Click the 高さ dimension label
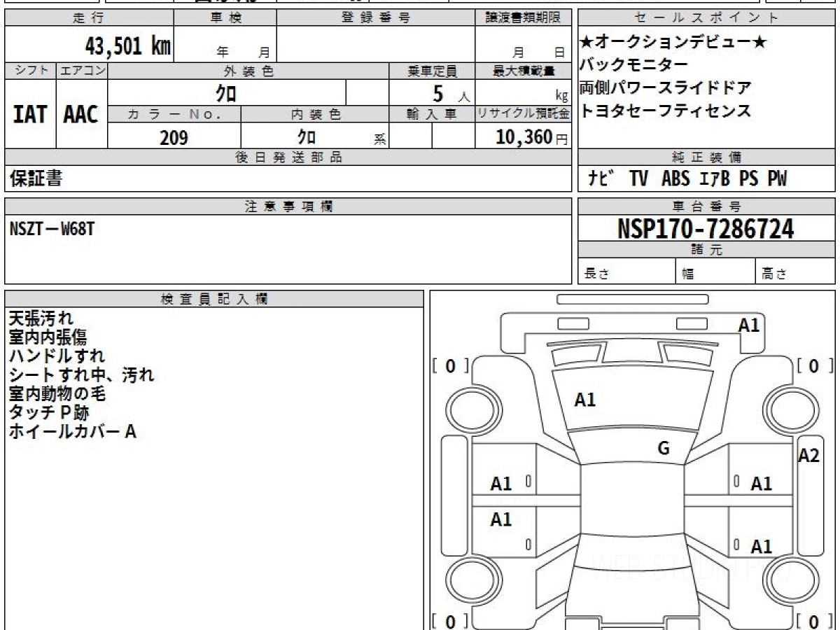Viewport: 840px width, 630px height. click(x=775, y=274)
